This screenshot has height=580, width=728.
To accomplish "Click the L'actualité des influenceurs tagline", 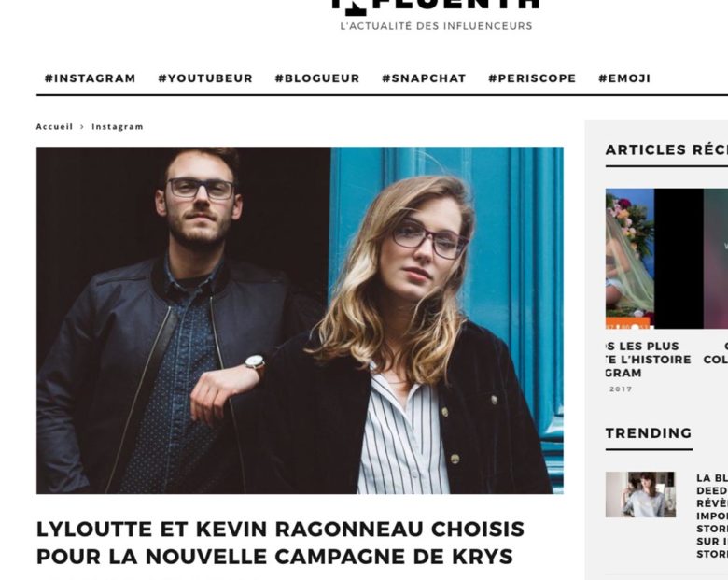I will point(436,26).
